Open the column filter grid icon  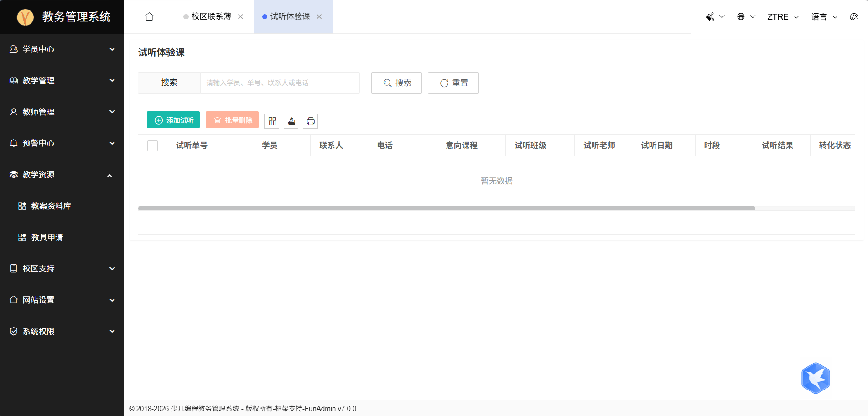[272, 121]
